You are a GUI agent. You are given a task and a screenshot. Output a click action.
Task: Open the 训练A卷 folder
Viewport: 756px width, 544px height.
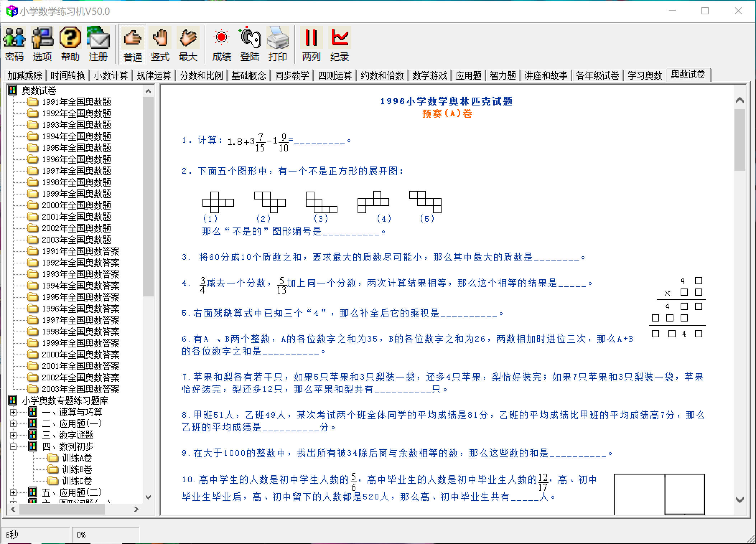70,458
